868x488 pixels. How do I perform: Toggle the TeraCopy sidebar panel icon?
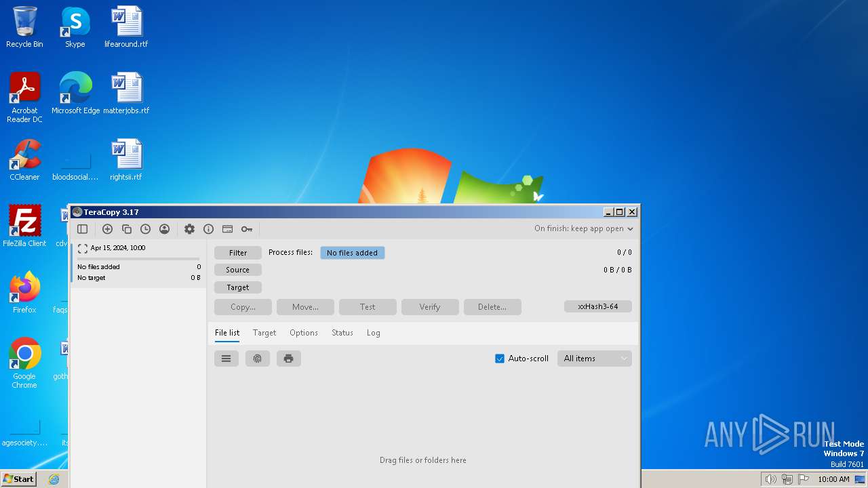pos(83,229)
